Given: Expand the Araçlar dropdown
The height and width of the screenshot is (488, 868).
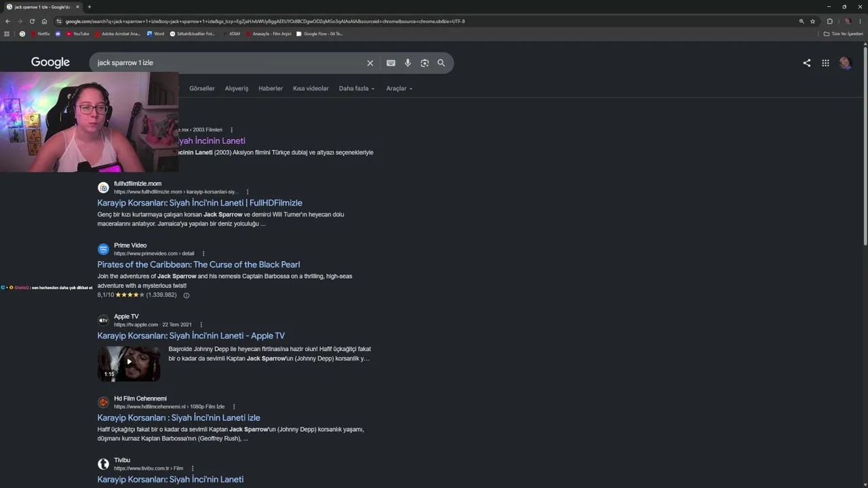Looking at the screenshot, I should pos(399,88).
